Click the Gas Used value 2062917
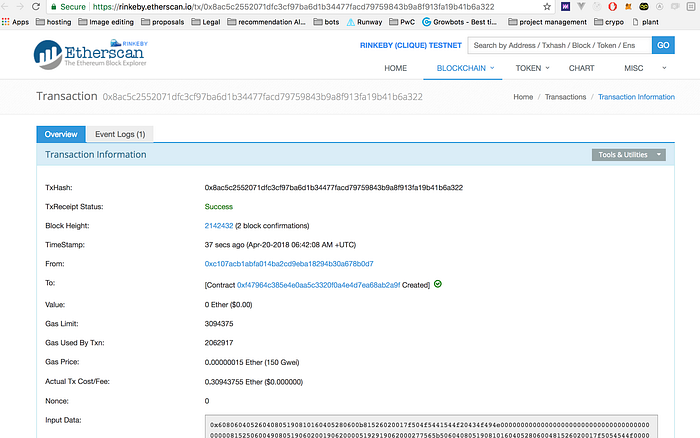The image size is (700, 438). click(x=219, y=343)
